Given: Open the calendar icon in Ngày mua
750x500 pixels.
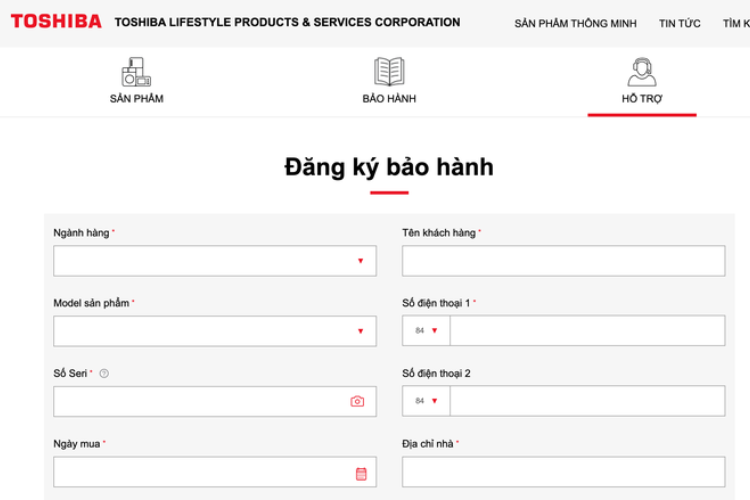Looking at the screenshot, I should coord(361,474).
